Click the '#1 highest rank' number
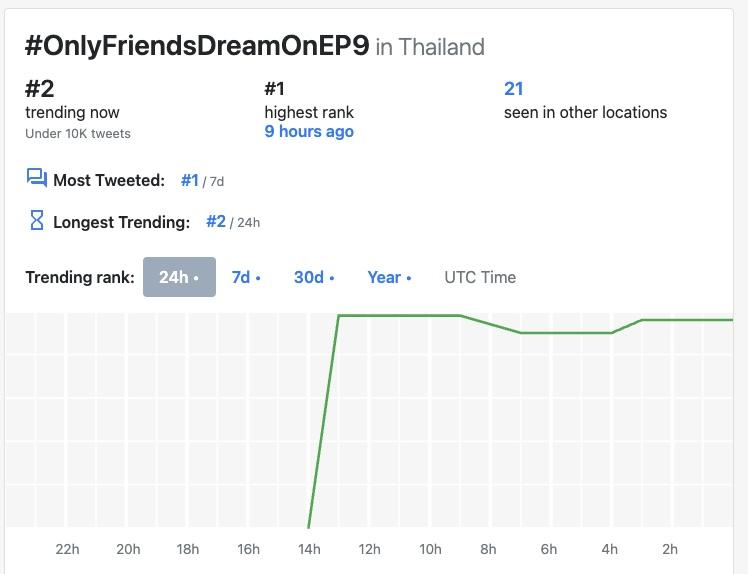Image resolution: width=748 pixels, height=574 pixels. [x=275, y=89]
